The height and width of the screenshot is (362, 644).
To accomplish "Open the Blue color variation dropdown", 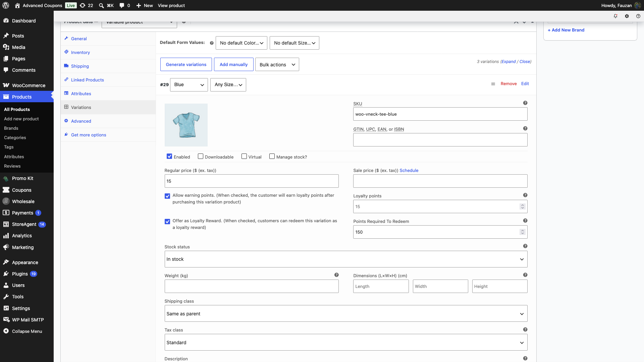I will coord(189,85).
